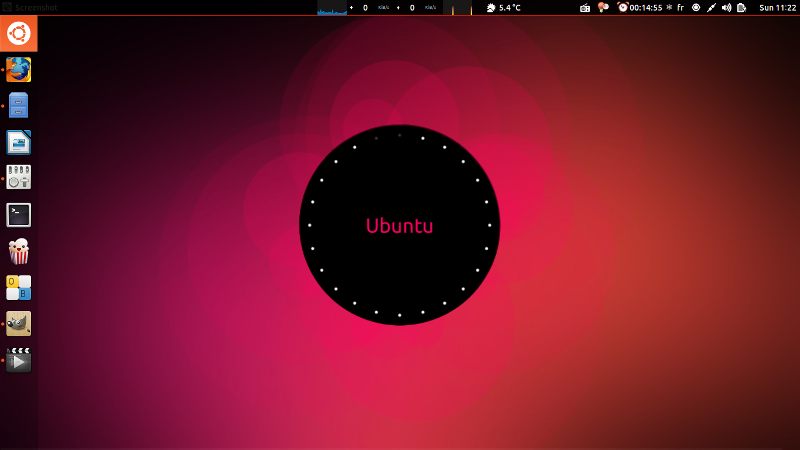Viewport: 800px width, 450px height.
Task: Open the sound volume menu
Action: [x=727, y=8]
